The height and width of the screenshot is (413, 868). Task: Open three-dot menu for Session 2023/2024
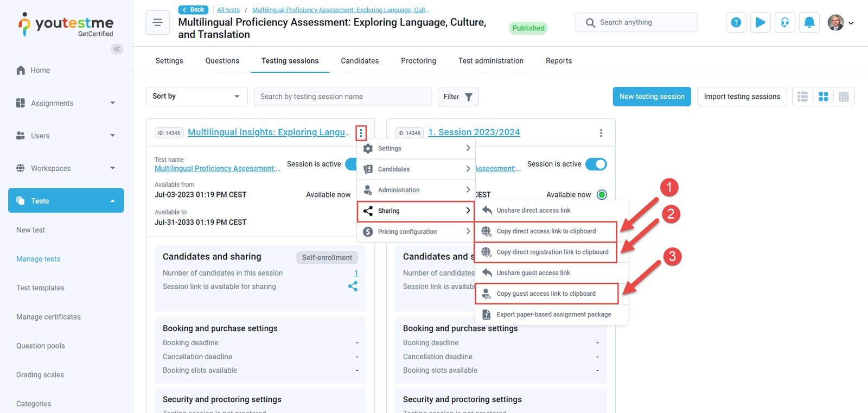click(x=601, y=133)
